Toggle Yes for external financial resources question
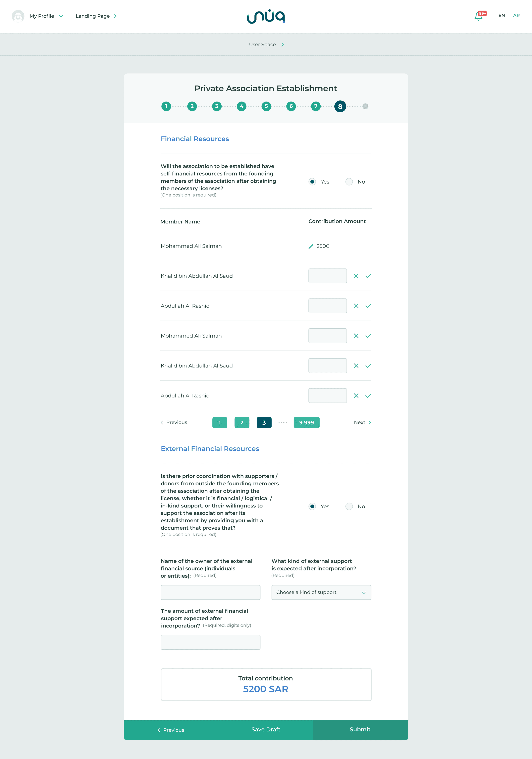 click(x=312, y=506)
